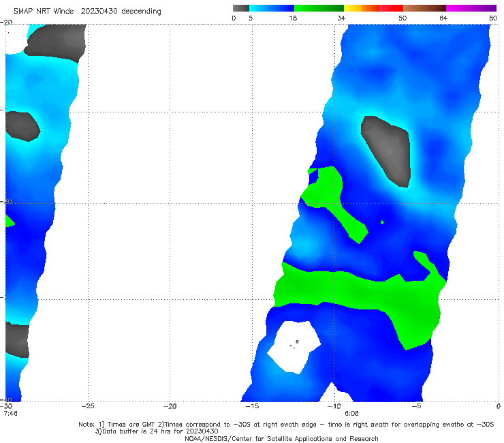Click the longitude label -15
This screenshot has width=504, height=443.
(x=252, y=406)
